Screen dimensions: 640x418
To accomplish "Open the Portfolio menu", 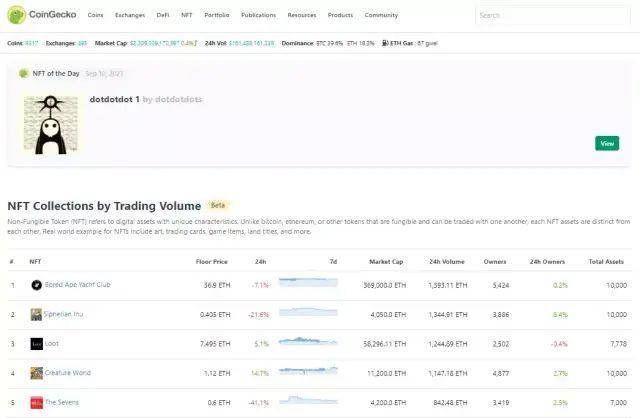I will (217, 15).
